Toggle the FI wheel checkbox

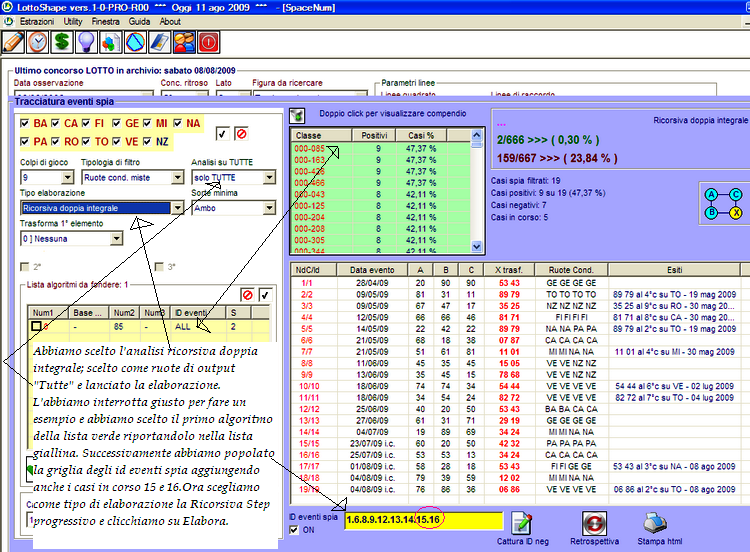tap(86, 123)
